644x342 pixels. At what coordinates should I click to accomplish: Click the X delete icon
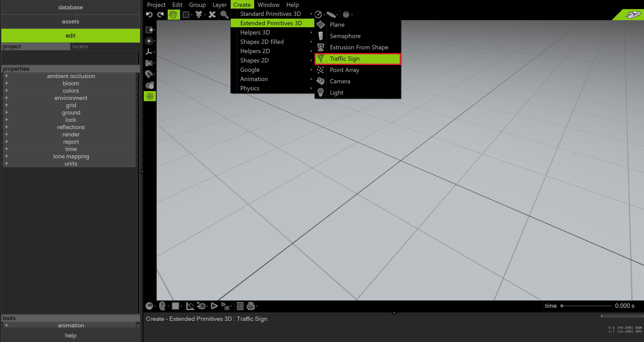[x=212, y=14]
